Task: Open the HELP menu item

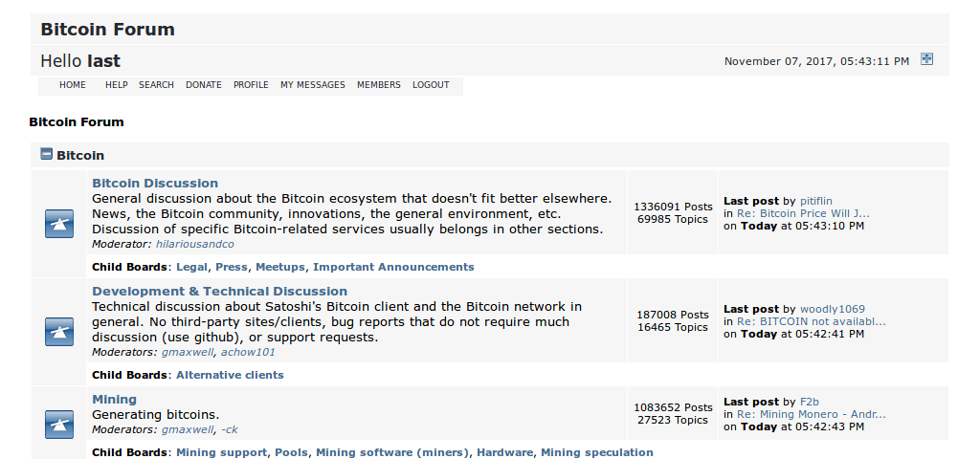Action: pyautogui.click(x=116, y=85)
